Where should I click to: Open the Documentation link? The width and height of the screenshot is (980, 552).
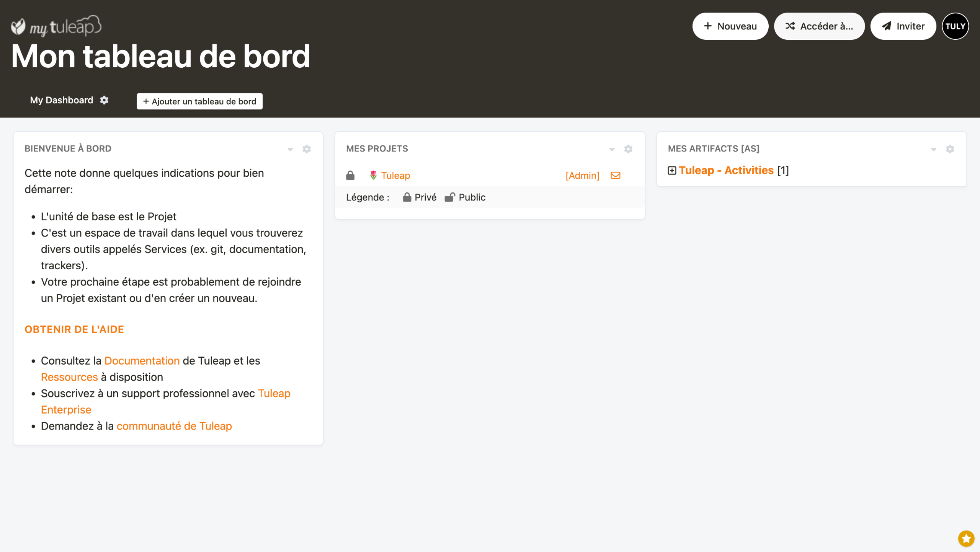pyautogui.click(x=142, y=361)
